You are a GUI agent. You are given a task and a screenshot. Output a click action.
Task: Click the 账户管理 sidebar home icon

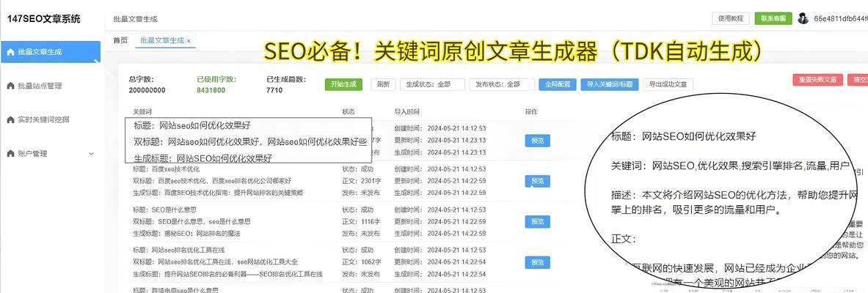point(10,154)
